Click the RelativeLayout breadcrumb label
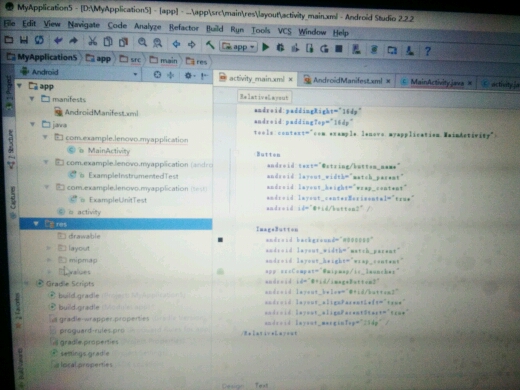The image size is (520, 390). click(264, 97)
